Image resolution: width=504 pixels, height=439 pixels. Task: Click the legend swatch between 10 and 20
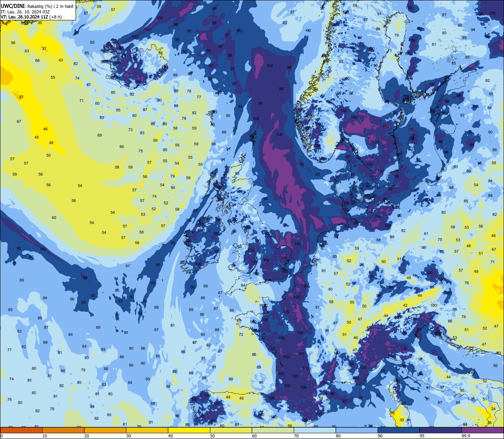click(x=63, y=430)
